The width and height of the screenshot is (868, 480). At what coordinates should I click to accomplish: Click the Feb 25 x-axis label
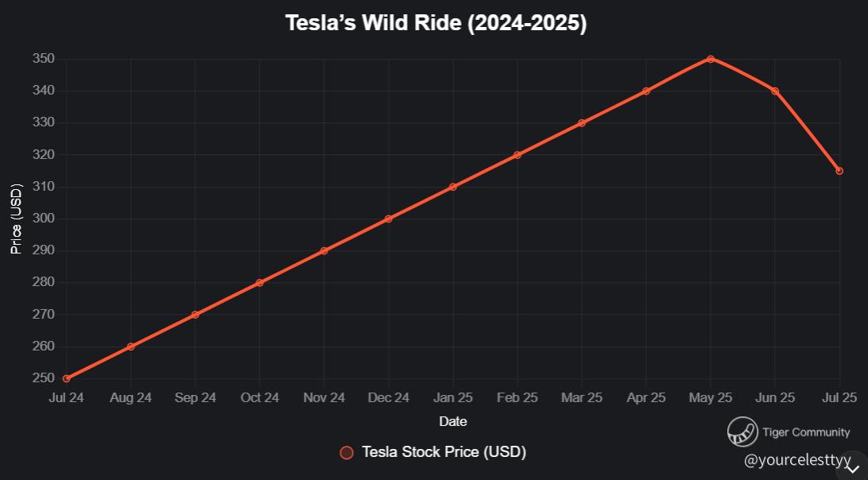517,397
